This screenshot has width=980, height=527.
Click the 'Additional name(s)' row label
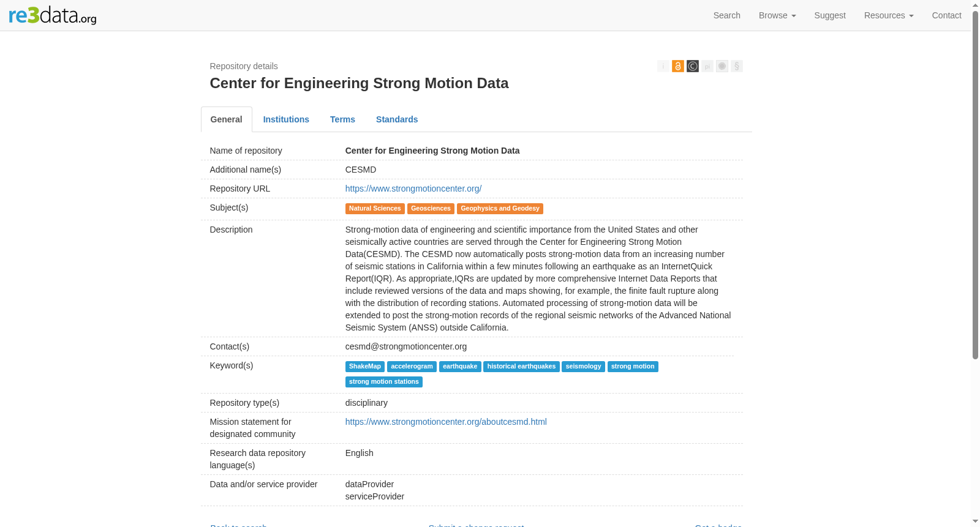coord(246,170)
